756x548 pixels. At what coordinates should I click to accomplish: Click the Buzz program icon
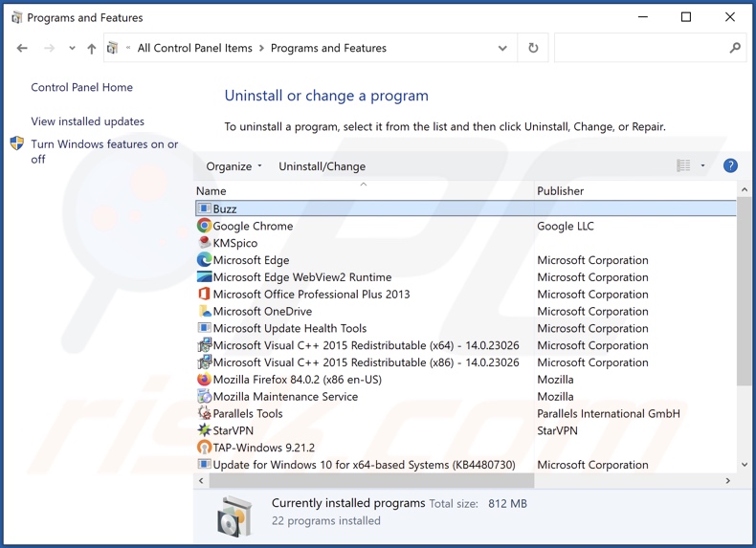click(x=205, y=208)
